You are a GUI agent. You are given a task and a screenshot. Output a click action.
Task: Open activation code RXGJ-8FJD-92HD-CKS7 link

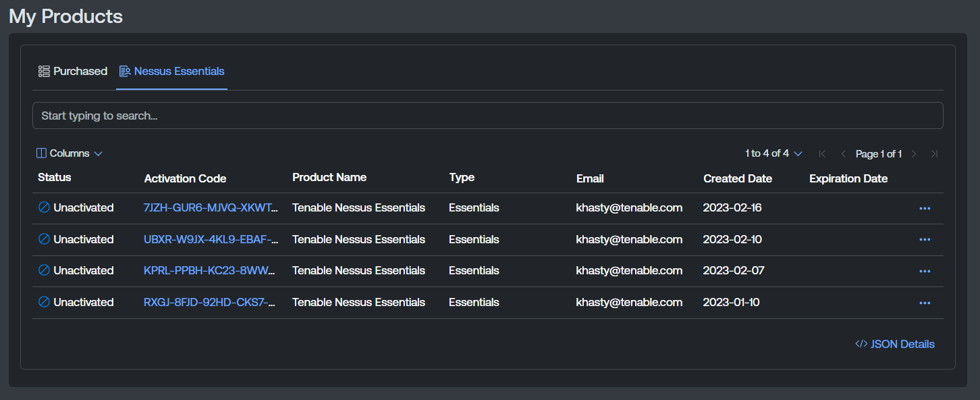coord(210,302)
